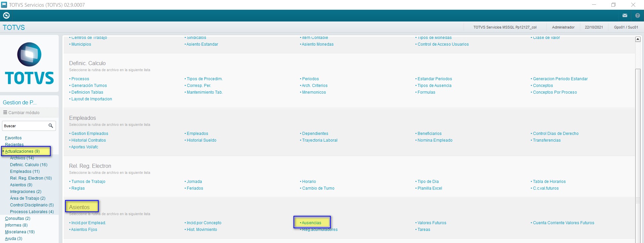Open Estandar Periodos routine
Screen dimensions: 644x243
point(435,79)
